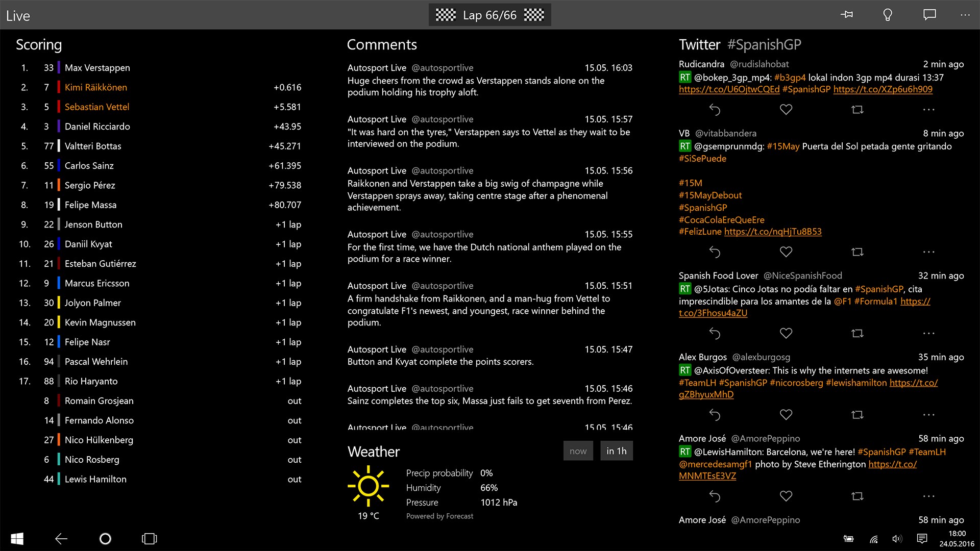980x551 pixels.
Task: Like the VB @vitabbandera tweet
Action: click(x=786, y=252)
